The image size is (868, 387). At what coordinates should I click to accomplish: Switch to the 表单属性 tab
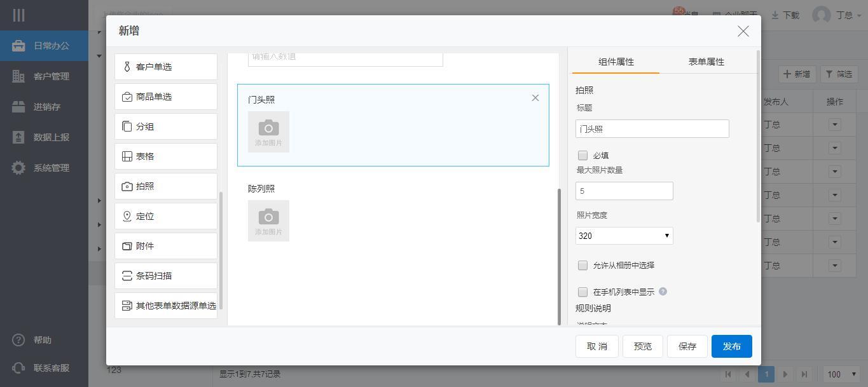point(706,62)
